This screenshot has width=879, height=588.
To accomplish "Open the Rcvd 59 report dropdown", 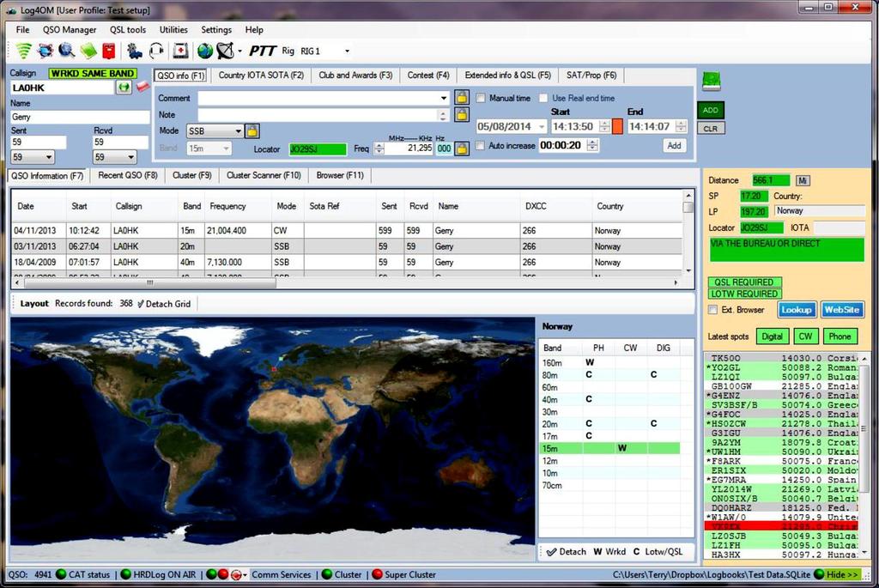I will (x=130, y=157).
